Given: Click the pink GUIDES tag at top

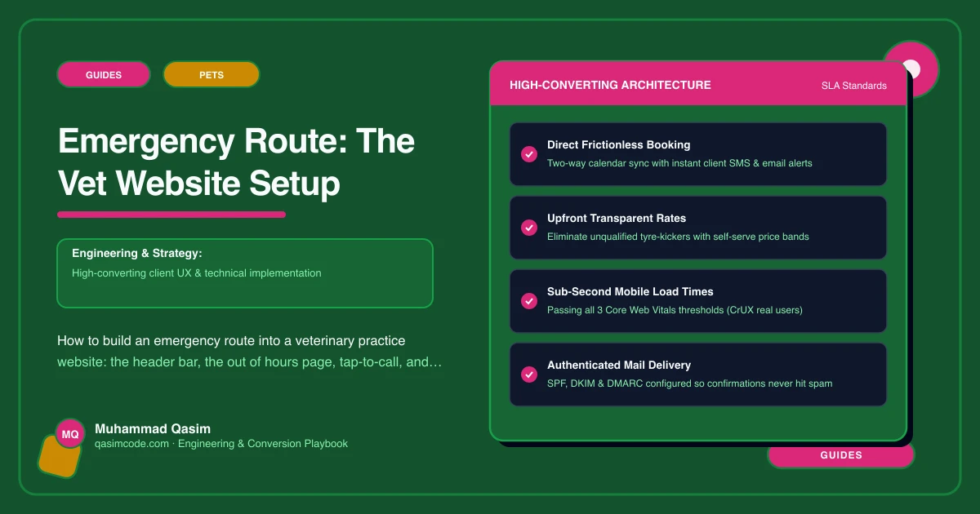Looking at the screenshot, I should (104, 74).
